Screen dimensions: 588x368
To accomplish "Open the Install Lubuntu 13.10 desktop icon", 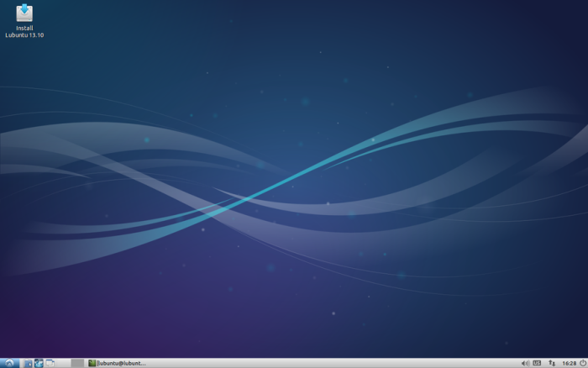I will (x=24, y=21).
